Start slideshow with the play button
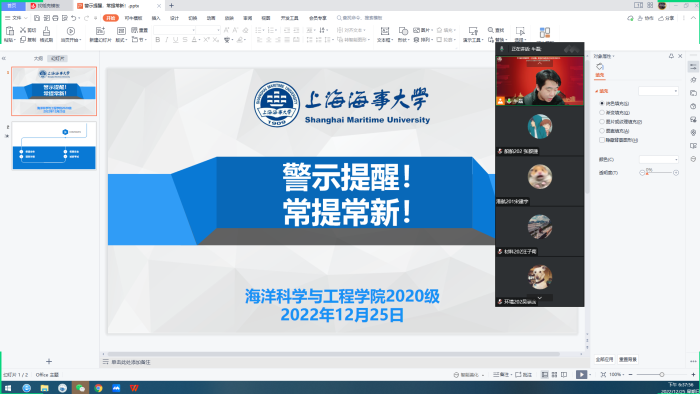 (x=581, y=375)
